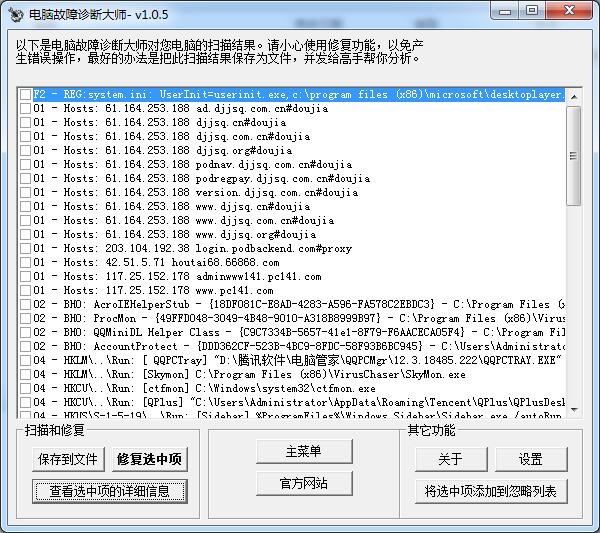Click the scrollbar down arrow of results list
600x533 pixels.
coord(574,410)
